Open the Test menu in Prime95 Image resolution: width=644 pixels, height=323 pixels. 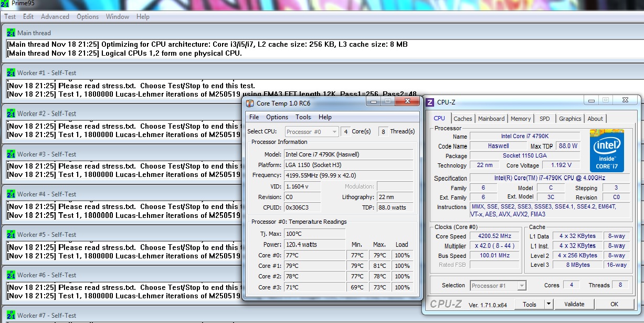pyautogui.click(x=10, y=16)
